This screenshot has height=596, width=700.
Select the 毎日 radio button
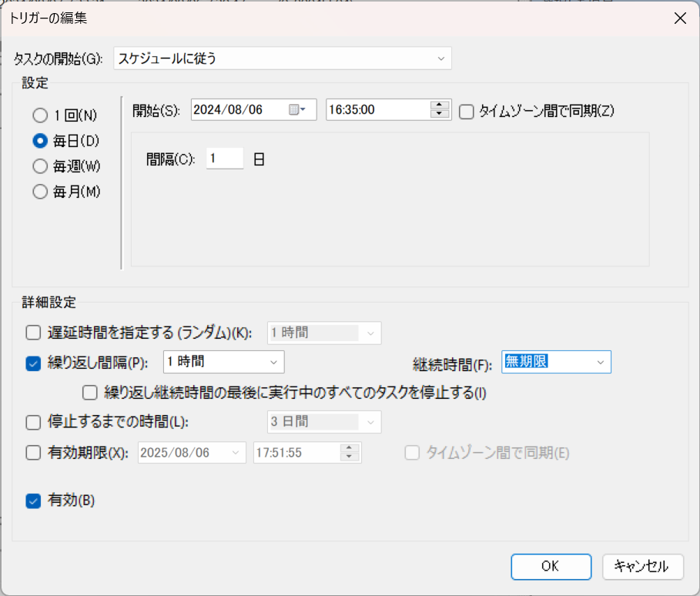pos(40,141)
